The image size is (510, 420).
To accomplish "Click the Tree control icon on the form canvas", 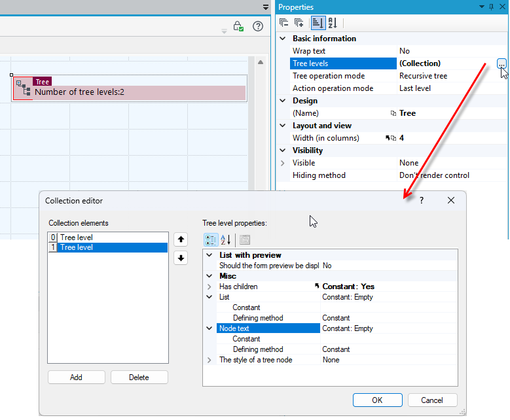I will (x=24, y=88).
